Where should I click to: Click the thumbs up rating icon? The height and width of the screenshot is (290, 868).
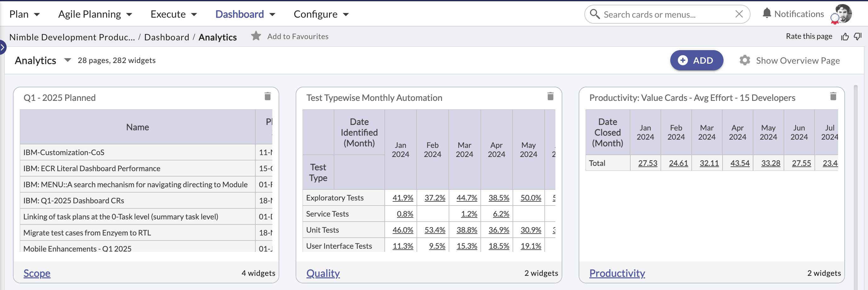click(x=845, y=37)
